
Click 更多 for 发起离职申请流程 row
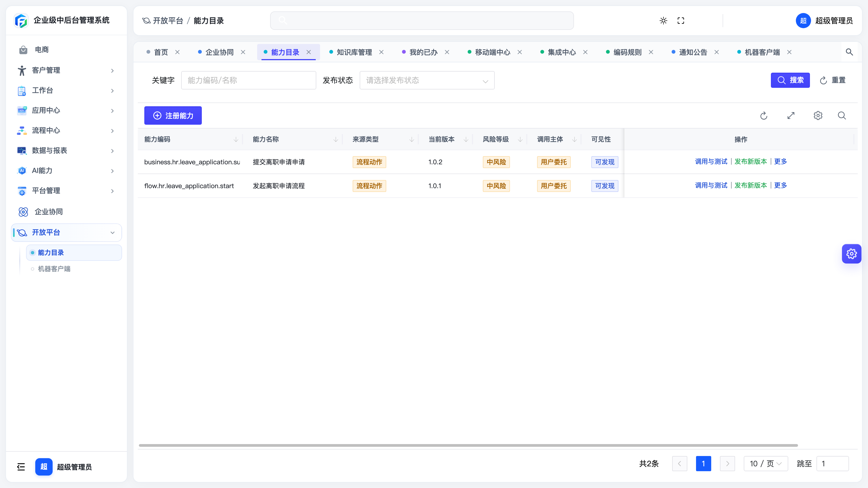(x=780, y=185)
